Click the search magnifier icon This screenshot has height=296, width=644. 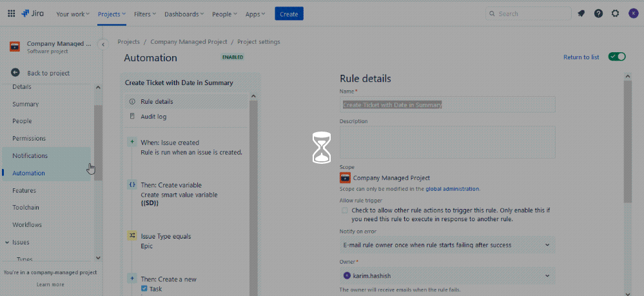pyautogui.click(x=492, y=14)
